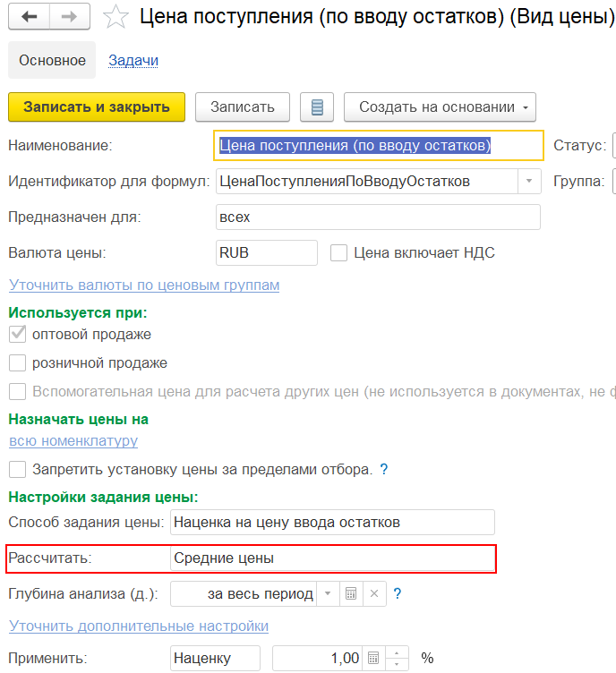Click help icon next to Запретить установку цены
Screen dimensions: 616x673
point(384,469)
